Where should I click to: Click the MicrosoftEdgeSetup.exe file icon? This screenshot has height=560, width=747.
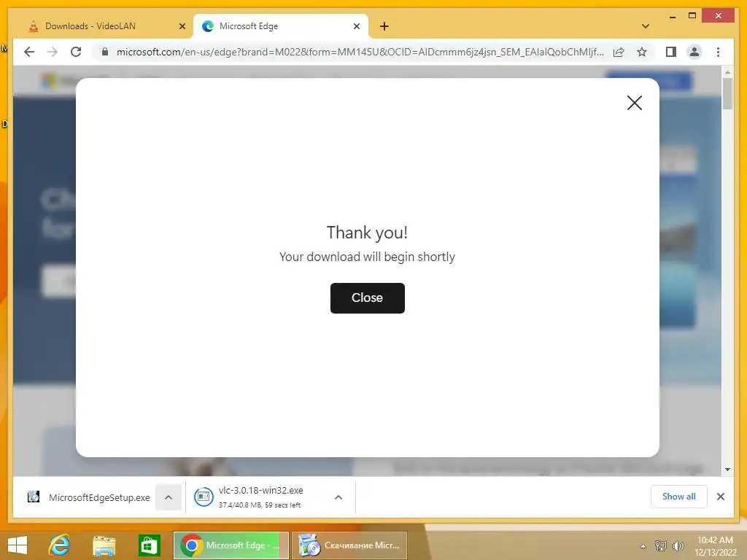34,497
